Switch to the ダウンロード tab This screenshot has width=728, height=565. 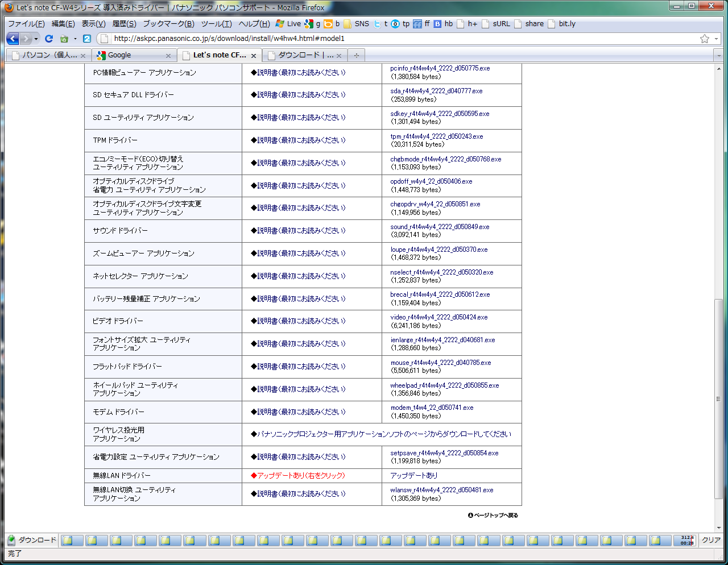pyautogui.click(x=304, y=55)
